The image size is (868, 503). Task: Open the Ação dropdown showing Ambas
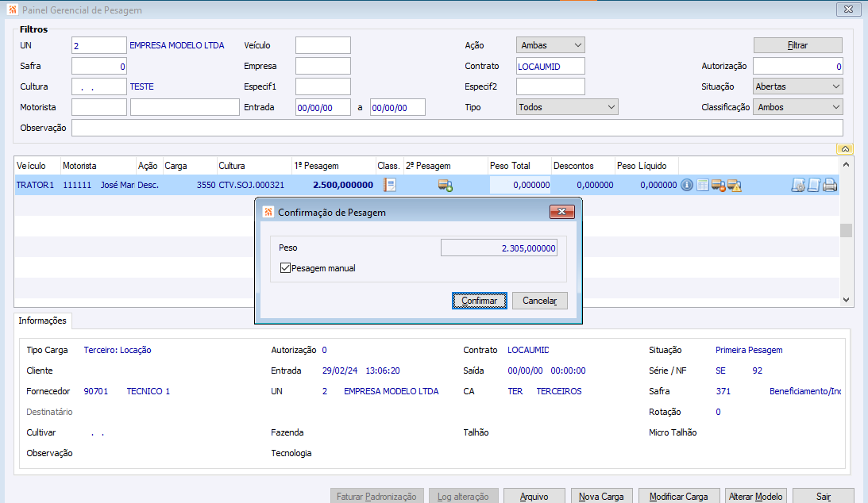pos(550,45)
